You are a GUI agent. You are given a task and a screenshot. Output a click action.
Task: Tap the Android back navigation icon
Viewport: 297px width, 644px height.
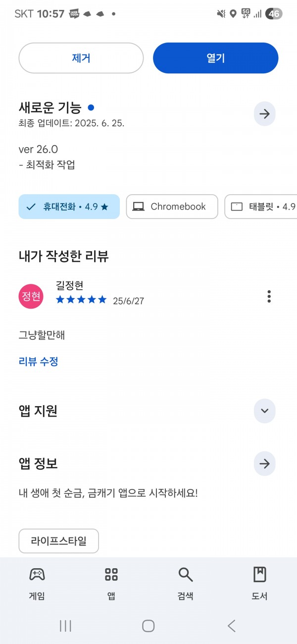pos(231,626)
